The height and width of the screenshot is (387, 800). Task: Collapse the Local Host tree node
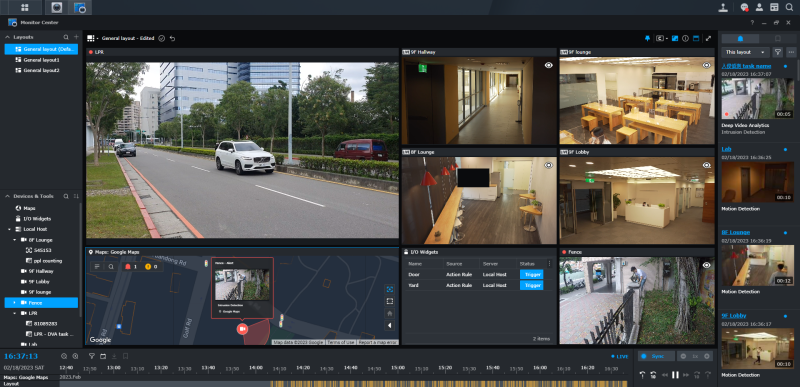tap(9, 229)
